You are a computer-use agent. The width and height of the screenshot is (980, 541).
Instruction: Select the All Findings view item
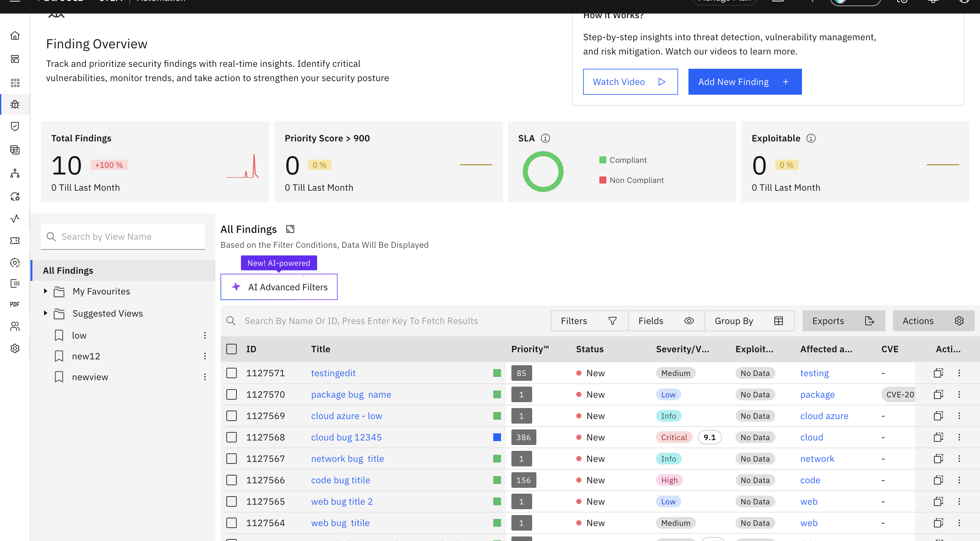(x=68, y=270)
